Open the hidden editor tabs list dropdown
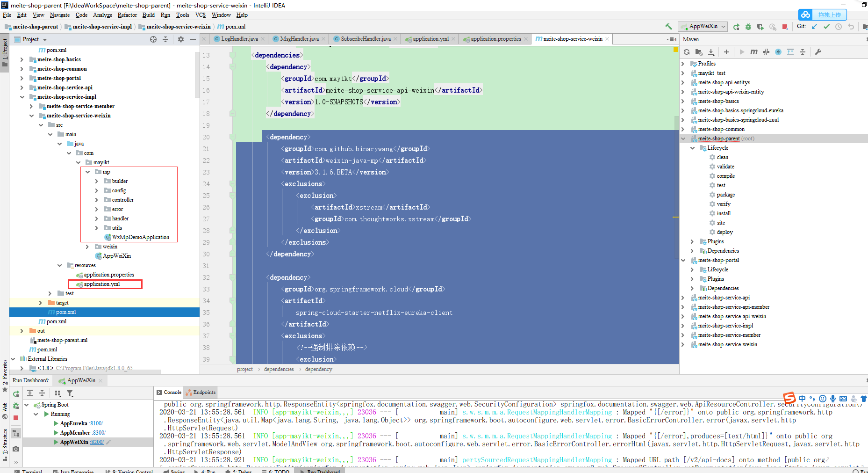This screenshot has height=473, width=868. 671,39
